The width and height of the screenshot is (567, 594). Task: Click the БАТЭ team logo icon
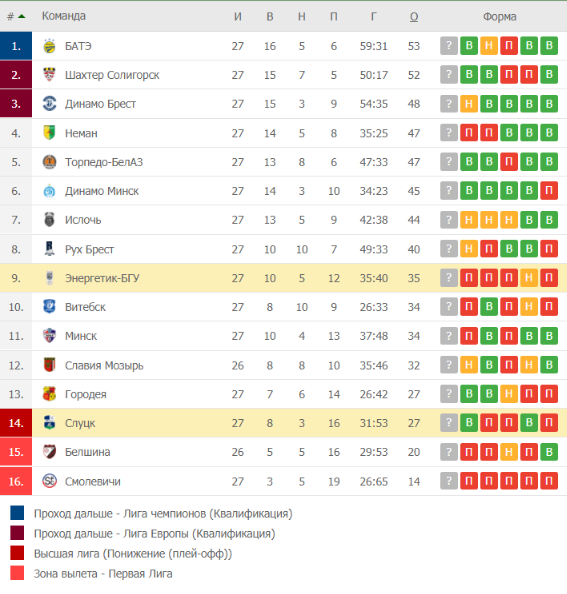(x=49, y=46)
